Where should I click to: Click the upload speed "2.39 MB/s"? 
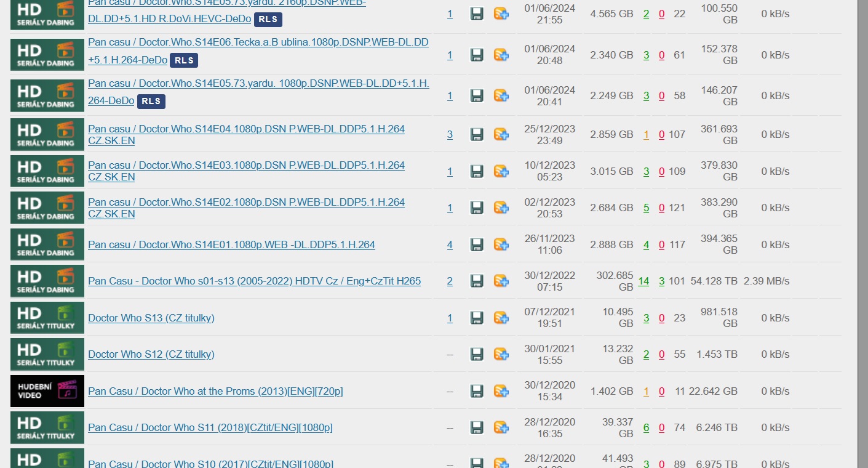click(x=766, y=281)
